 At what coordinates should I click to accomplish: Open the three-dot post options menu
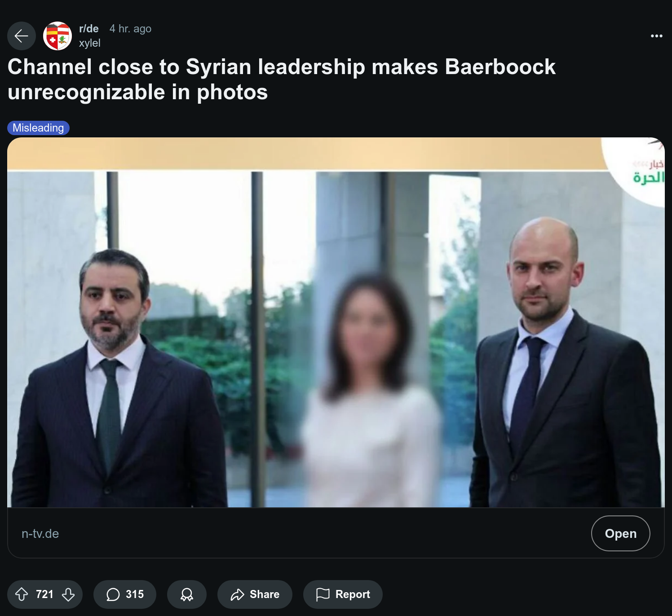click(x=656, y=36)
